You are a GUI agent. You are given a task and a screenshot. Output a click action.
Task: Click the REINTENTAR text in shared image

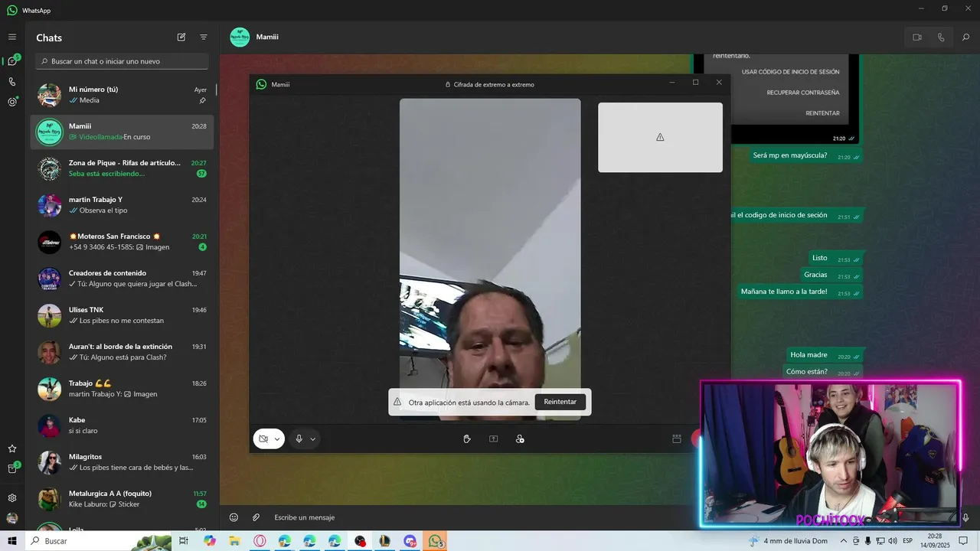pyautogui.click(x=822, y=112)
